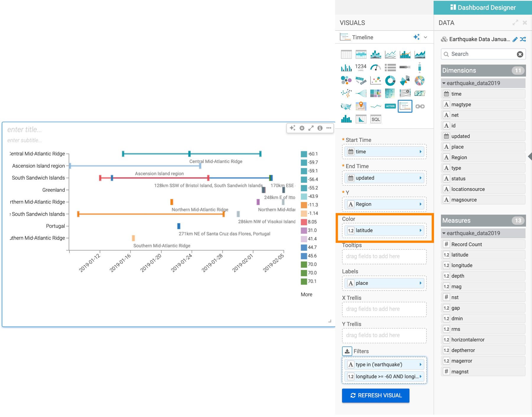Viewport: 532px width, 417px height.
Task: Select the US choropleth map visual
Action: click(x=346, y=106)
